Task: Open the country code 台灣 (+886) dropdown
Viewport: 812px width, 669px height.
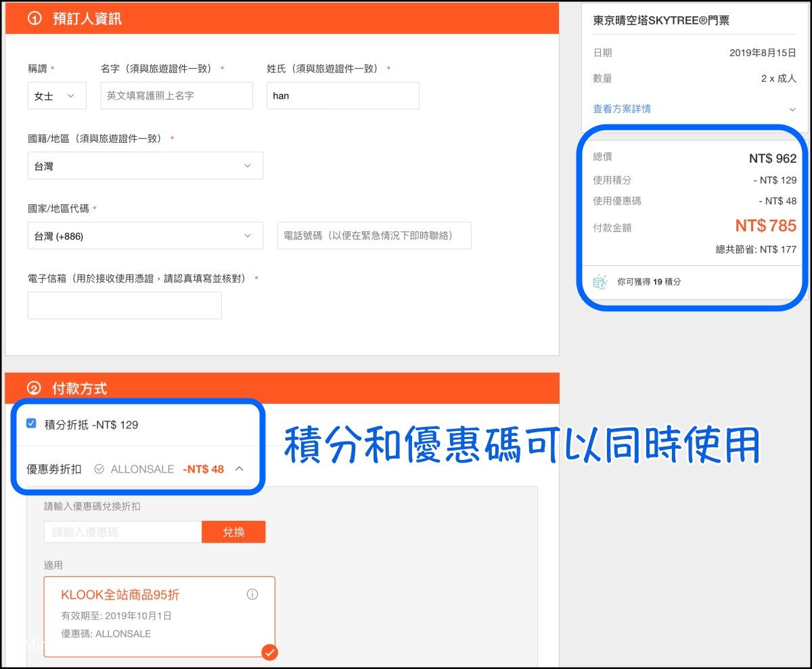Action: click(x=145, y=236)
